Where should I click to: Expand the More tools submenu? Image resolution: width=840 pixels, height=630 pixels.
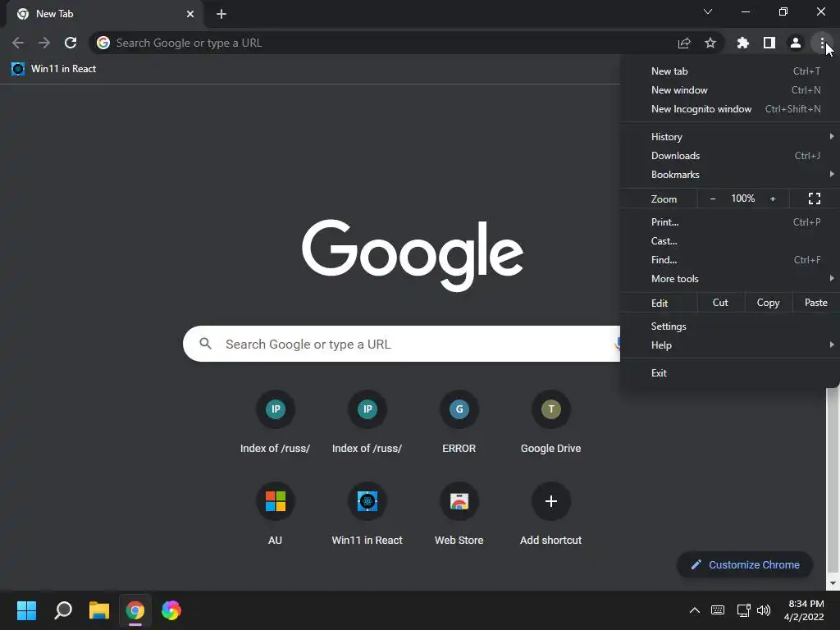coord(729,279)
